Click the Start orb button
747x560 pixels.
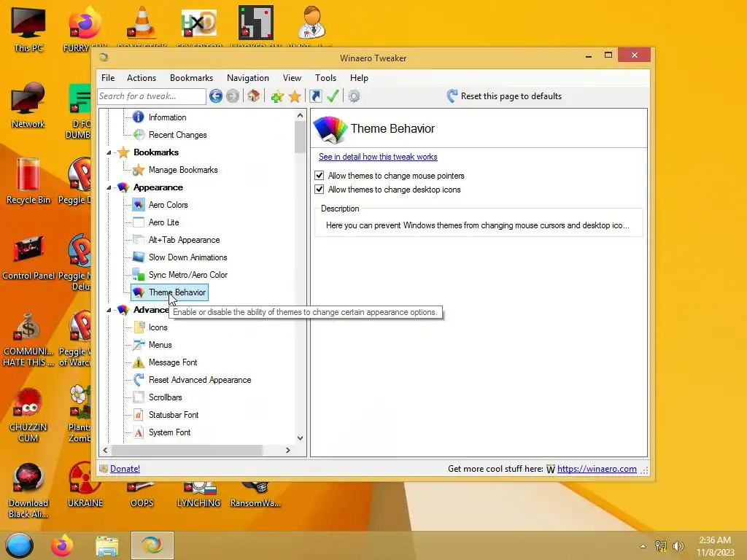(x=19, y=545)
